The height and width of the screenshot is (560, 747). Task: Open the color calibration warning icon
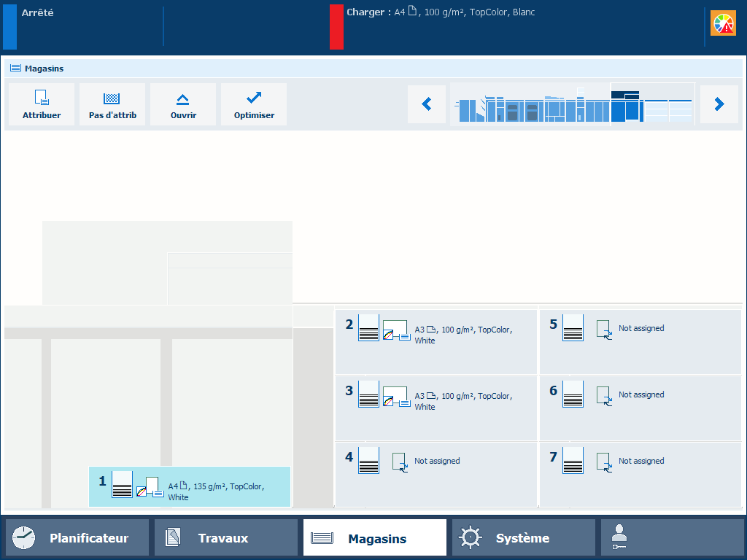coord(723,24)
